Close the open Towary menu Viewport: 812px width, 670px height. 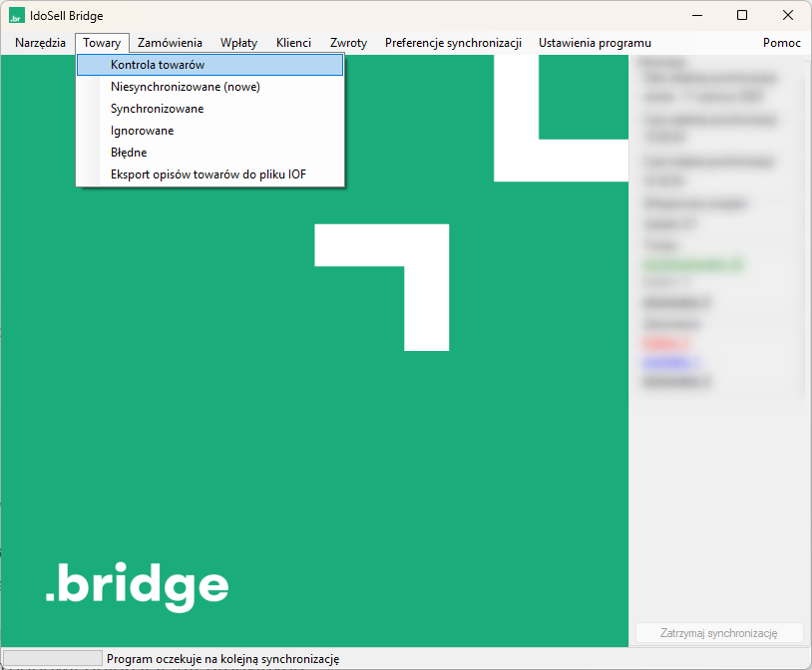point(102,43)
